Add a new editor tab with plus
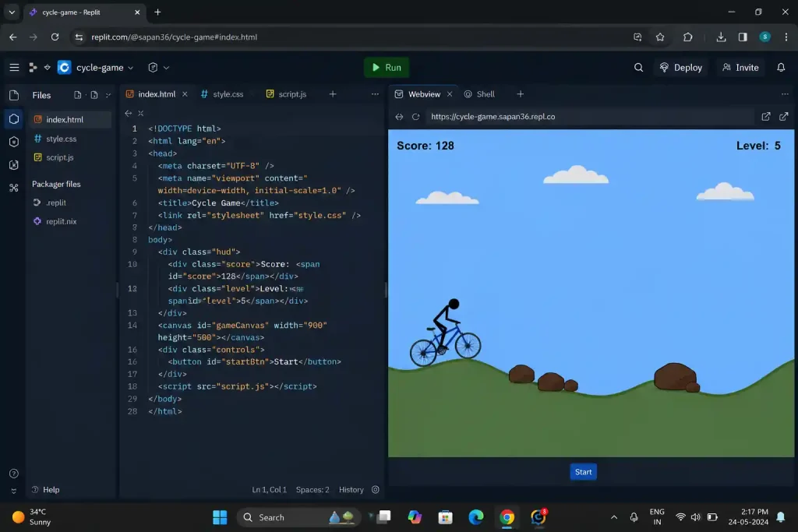The width and height of the screenshot is (798, 532). pyautogui.click(x=332, y=94)
